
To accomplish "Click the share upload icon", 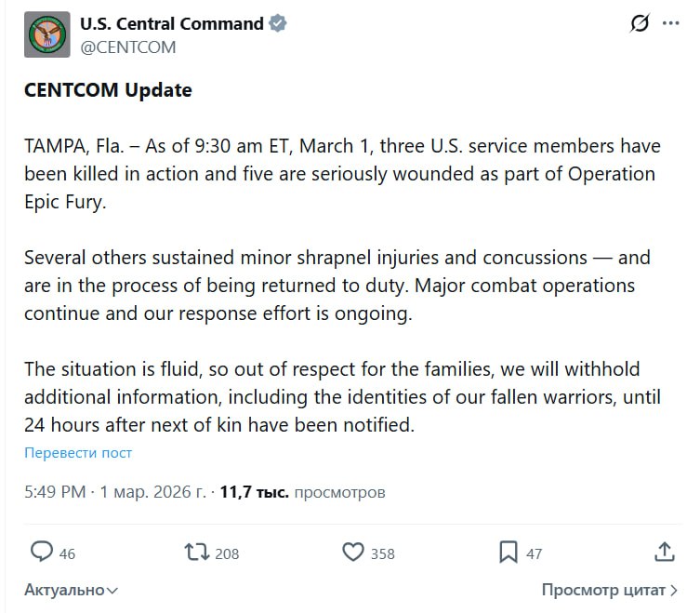I will 664,553.
